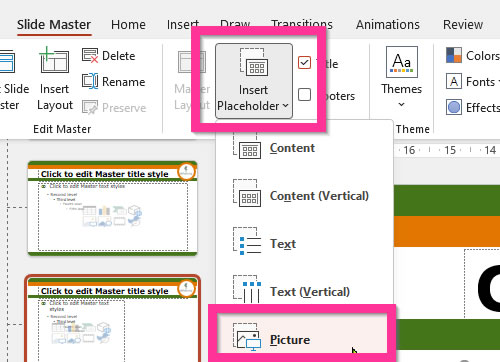
Task: Click the Insert Layout icon
Action: pos(54,60)
